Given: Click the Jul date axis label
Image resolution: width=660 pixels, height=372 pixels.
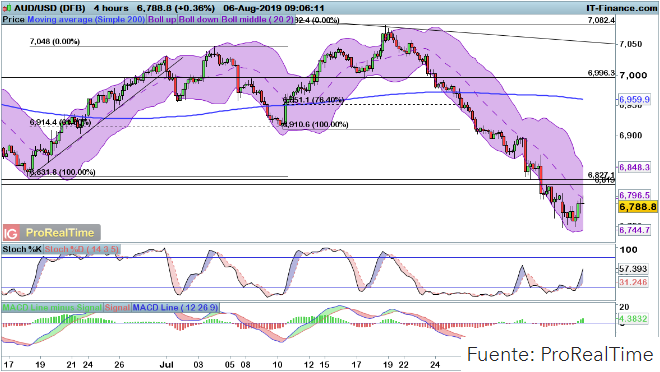Looking at the screenshot, I should (x=167, y=364).
